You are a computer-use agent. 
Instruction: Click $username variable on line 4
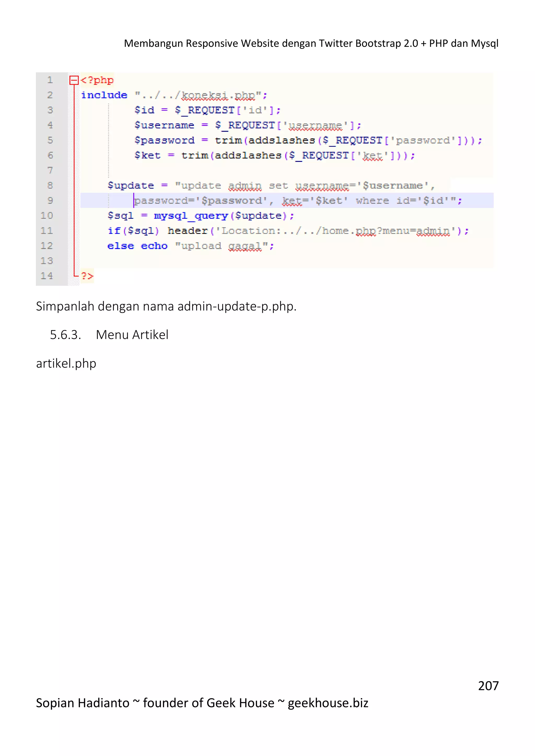coord(164,125)
